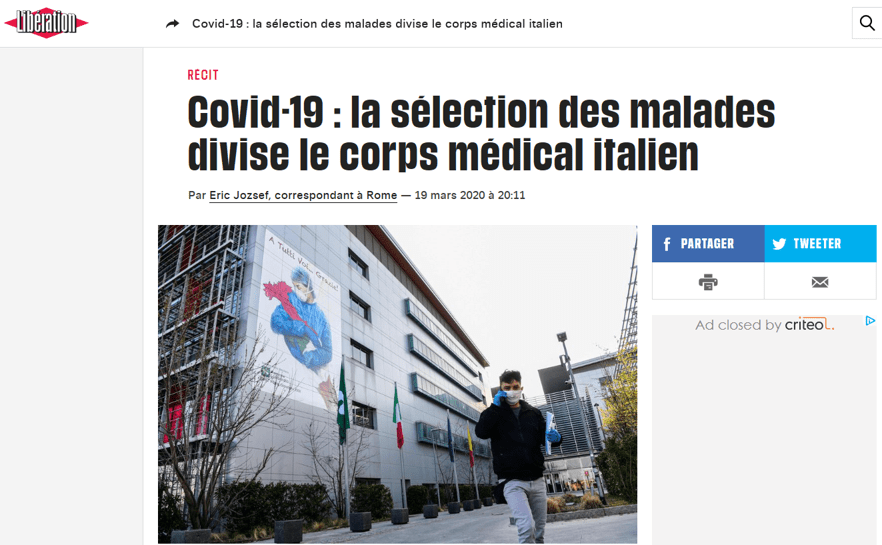
Task: Click the TWEETER button label
Action: [817, 244]
